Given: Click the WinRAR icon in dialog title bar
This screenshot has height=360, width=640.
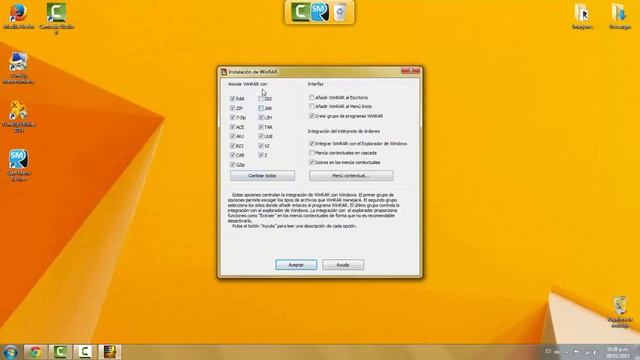Looking at the screenshot, I should [x=224, y=72].
